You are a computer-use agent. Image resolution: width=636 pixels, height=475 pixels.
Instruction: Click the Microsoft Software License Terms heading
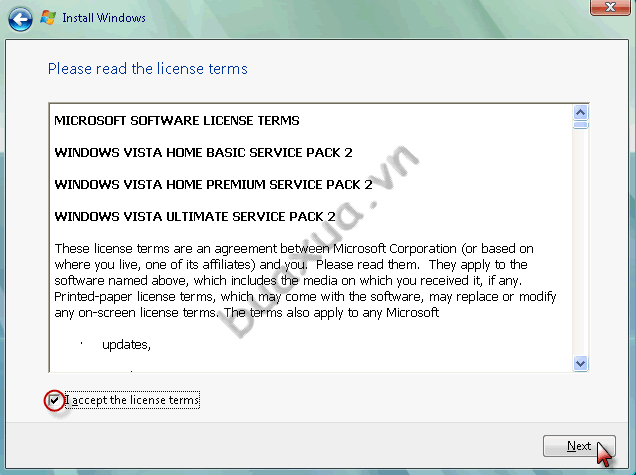point(177,120)
